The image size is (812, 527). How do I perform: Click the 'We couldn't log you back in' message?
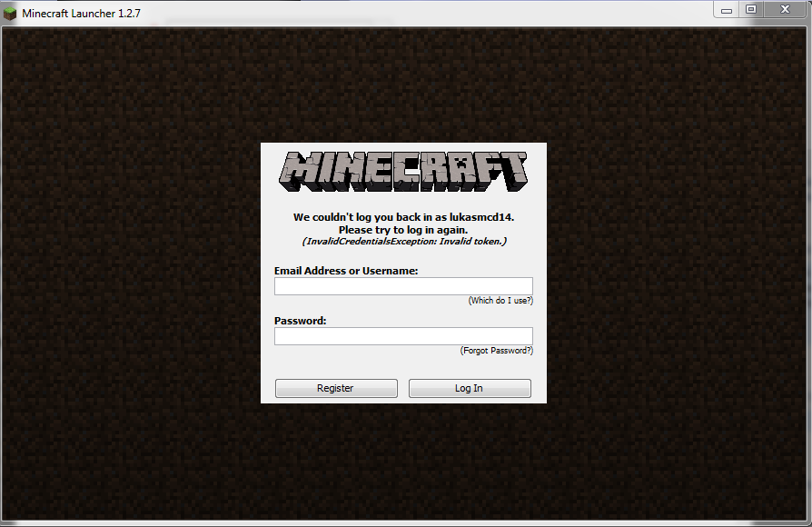pyautogui.click(x=403, y=217)
